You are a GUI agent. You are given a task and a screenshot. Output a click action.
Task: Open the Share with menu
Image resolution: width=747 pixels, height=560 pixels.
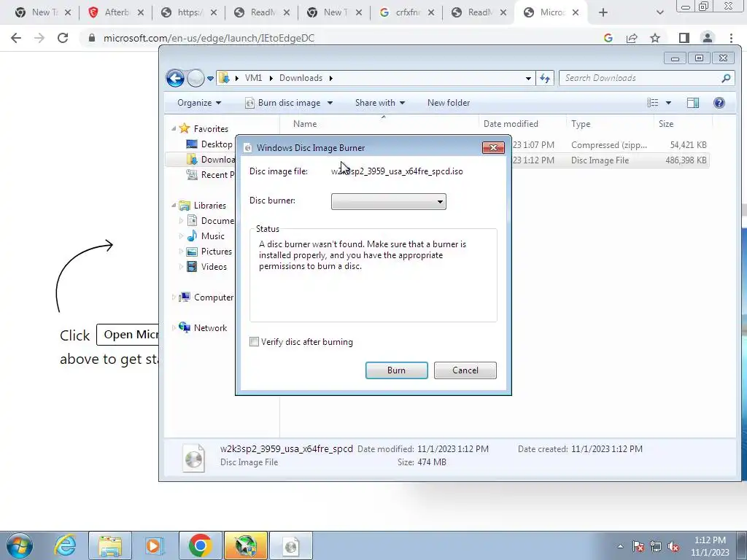[x=379, y=103]
